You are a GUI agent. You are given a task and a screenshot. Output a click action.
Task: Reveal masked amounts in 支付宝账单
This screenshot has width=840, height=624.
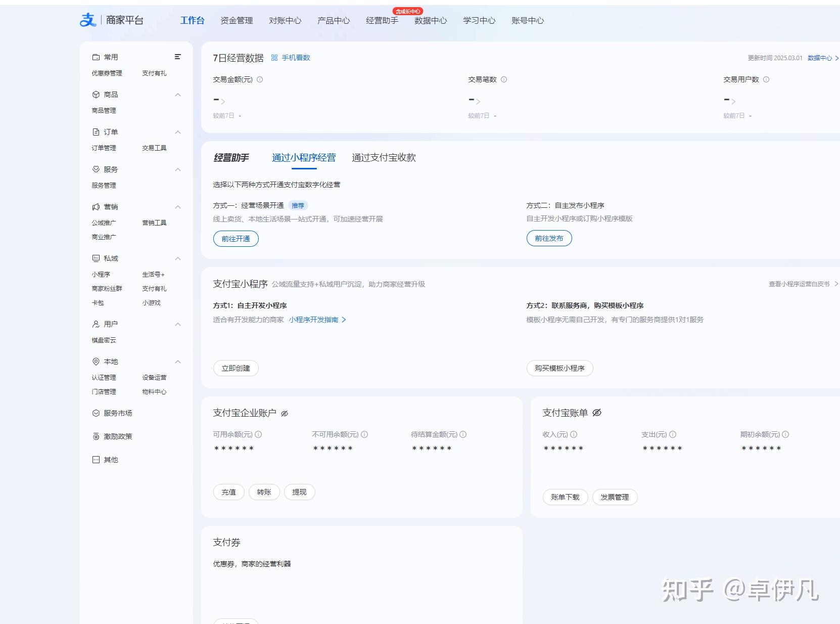pos(598,413)
